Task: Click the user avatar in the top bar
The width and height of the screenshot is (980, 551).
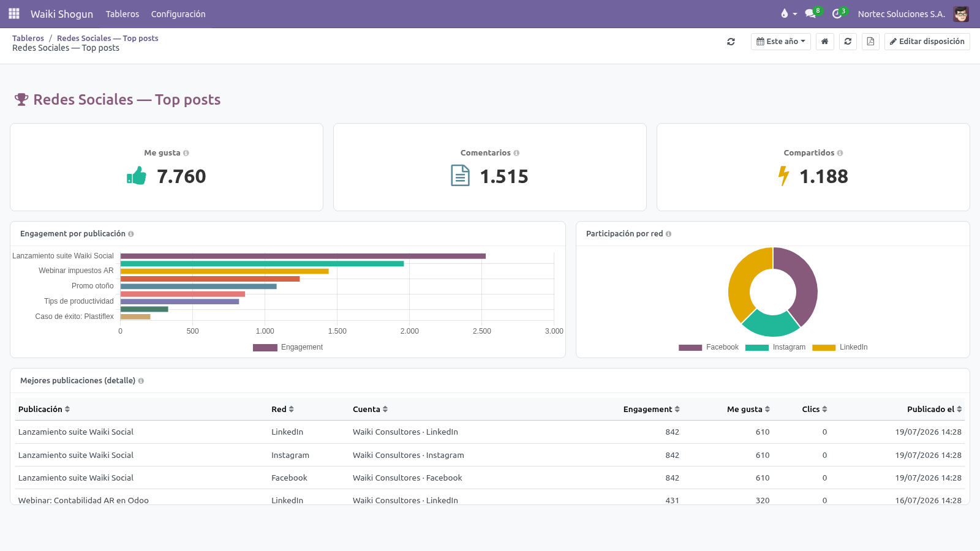Action: click(x=961, y=13)
